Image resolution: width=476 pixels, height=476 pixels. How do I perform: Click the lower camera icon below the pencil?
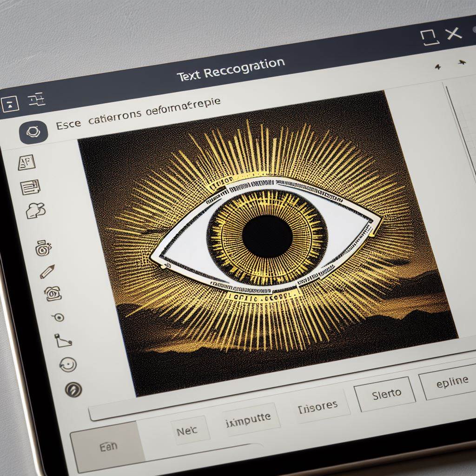tap(53, 293)
